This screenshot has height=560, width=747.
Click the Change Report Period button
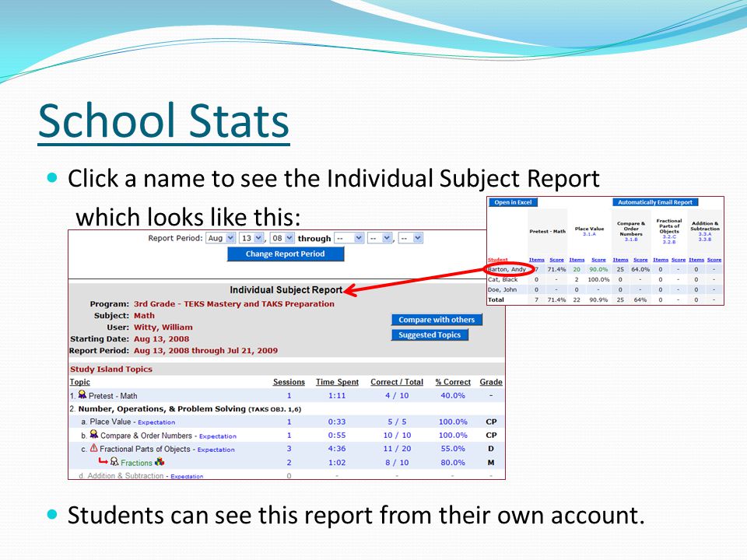coord(286,254)
